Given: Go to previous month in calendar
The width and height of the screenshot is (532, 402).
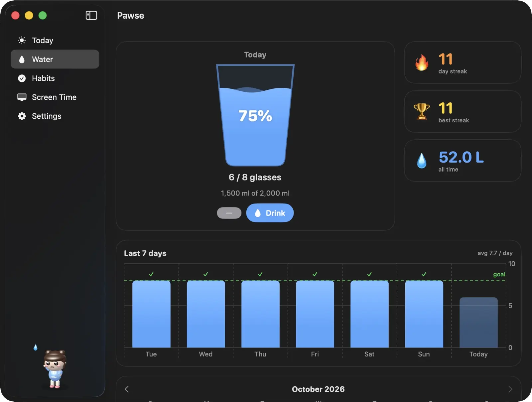Looking at the screenshot, I should [127, 389].
